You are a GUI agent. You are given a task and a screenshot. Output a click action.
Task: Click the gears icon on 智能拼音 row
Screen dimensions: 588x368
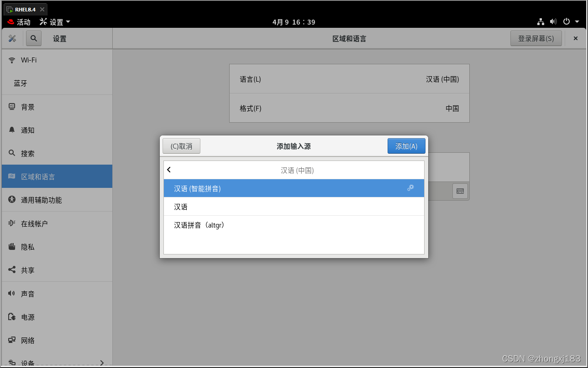click(410, 188)
